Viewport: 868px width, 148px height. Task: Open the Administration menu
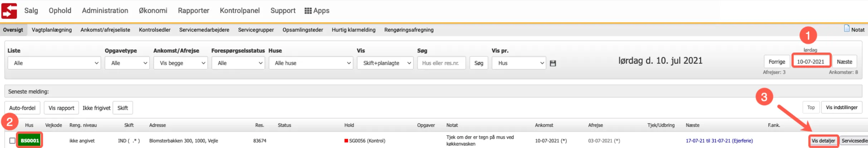[105, 11]
